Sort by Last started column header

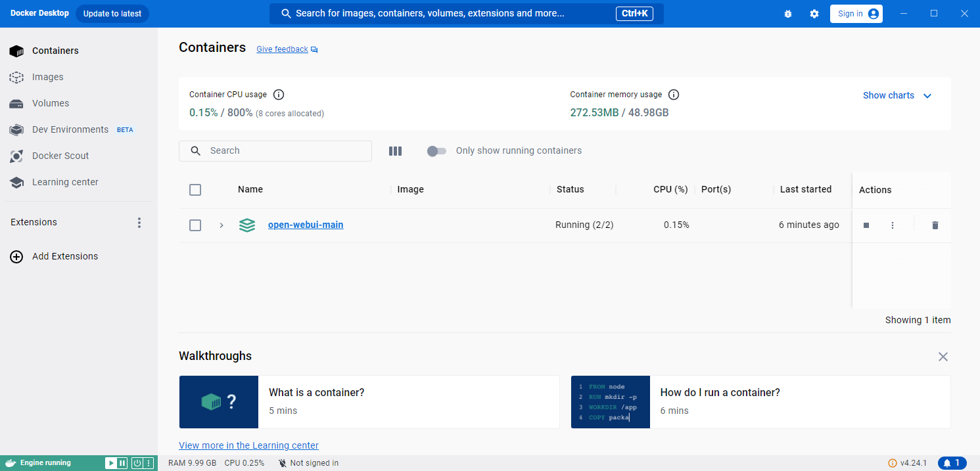click(x=806, y=189)
